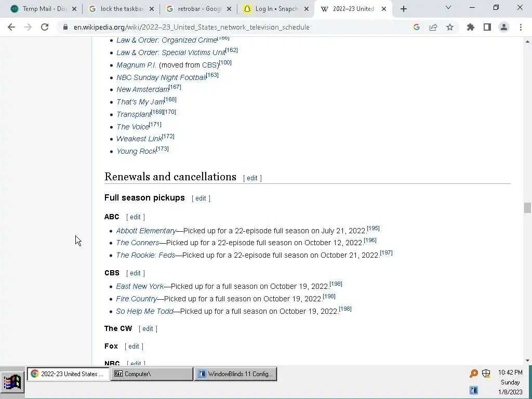Image resolution: width=532 pixels, height=399 pixels.
Task: Open The Conners link
Action: [x=137, y=243]
